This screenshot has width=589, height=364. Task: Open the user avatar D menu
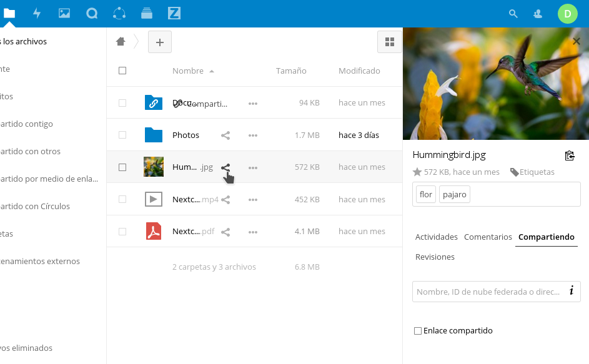click(x=568, y=14)
